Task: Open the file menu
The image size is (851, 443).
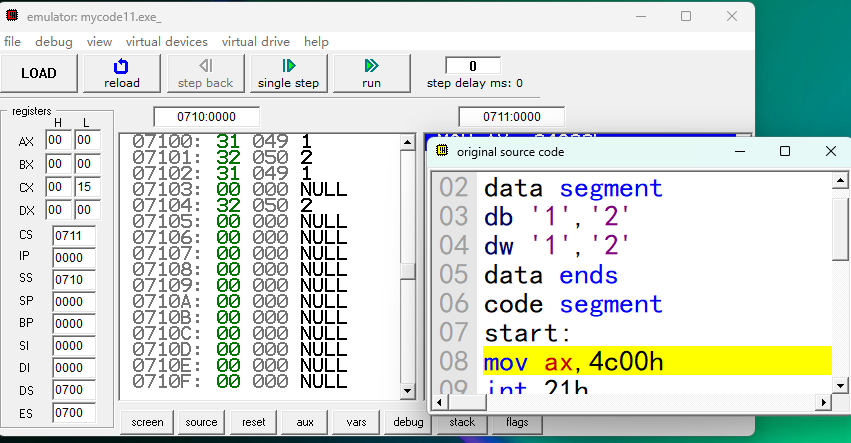Action: click(x=12, y=42)
